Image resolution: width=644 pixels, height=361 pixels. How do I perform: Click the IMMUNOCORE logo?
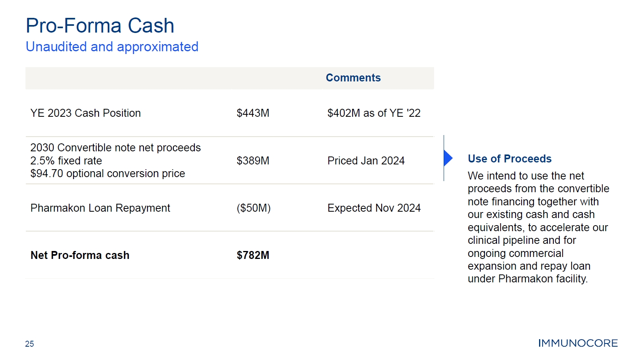[578, 343]
